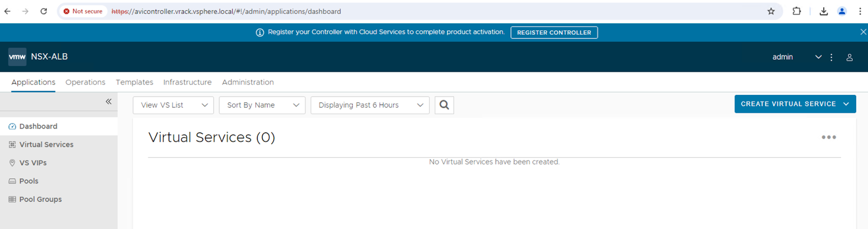Open the vertical ellipsis menu beside admin
The height and width of the screenshot is (229, 868).
pyautogui.click(x=831, y=57)
